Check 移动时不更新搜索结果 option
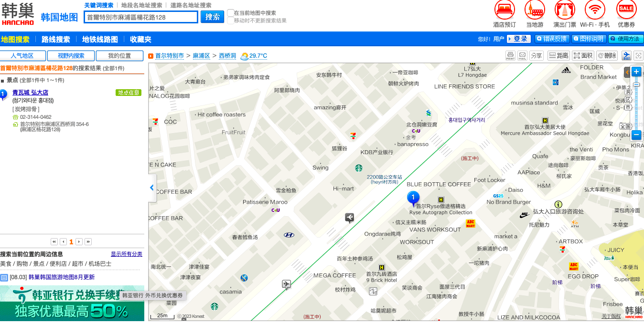Screen dimensions: 644x324 [x=231, y=20]
